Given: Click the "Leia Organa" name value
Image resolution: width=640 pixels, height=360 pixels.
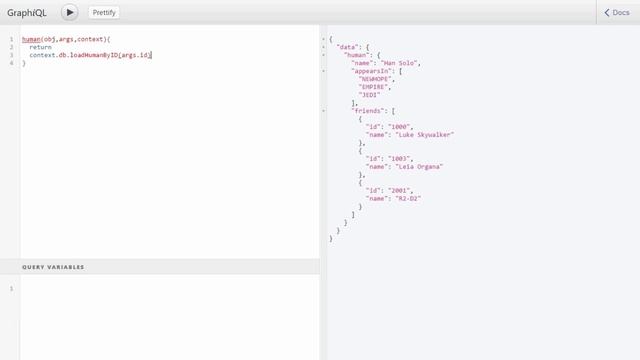Looking at the screenshot, I should pos(419,167).
